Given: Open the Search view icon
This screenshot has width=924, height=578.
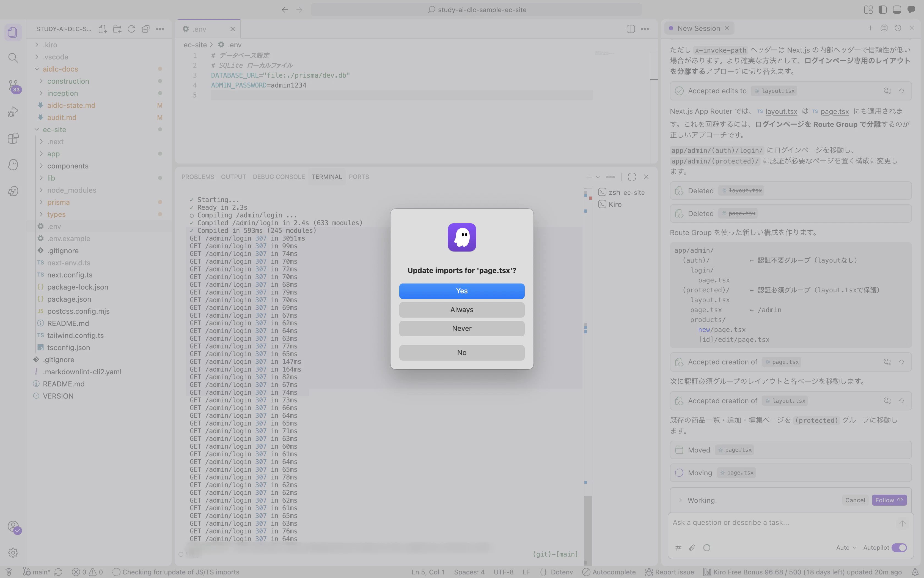Looking at the screenshot, I should pyautogui.click(x=13, y=58).
